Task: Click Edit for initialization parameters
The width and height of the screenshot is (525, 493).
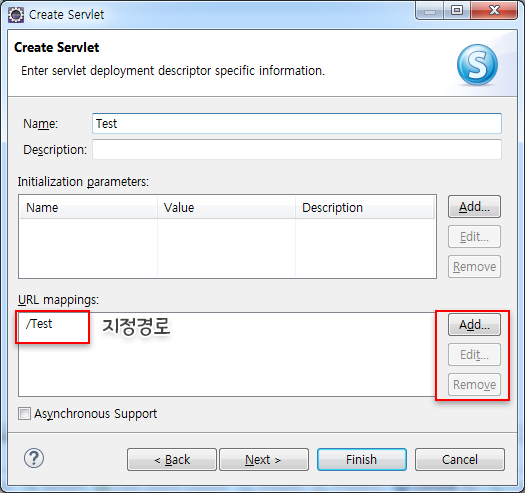Action: [x=474, y=237]
